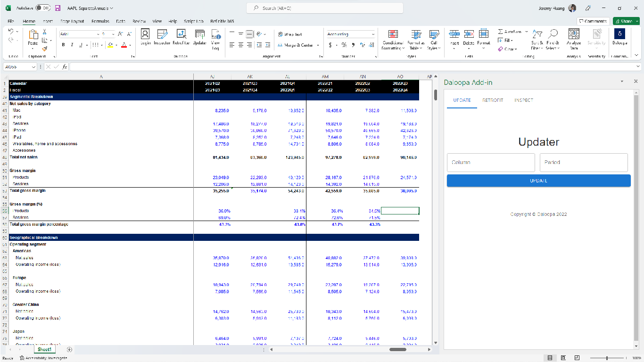Click the Cut scissors icon
The image size is (644, 362).
point(45,32)
